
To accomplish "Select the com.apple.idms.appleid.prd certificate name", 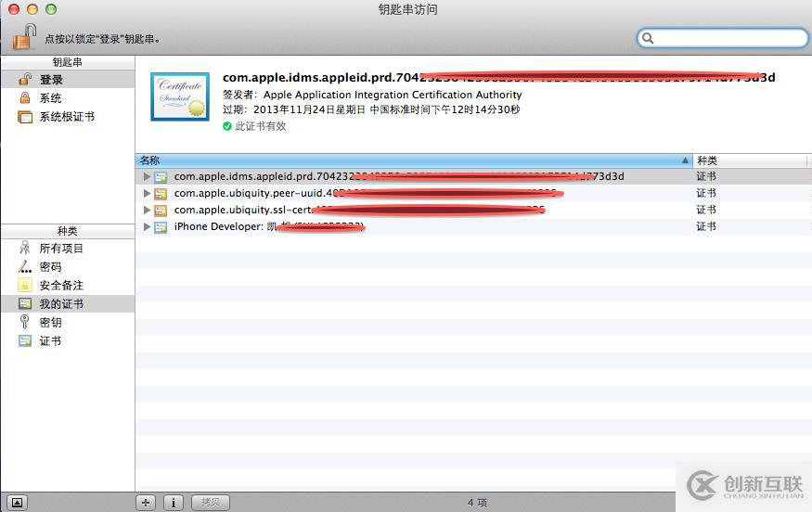I will [399, 176].
